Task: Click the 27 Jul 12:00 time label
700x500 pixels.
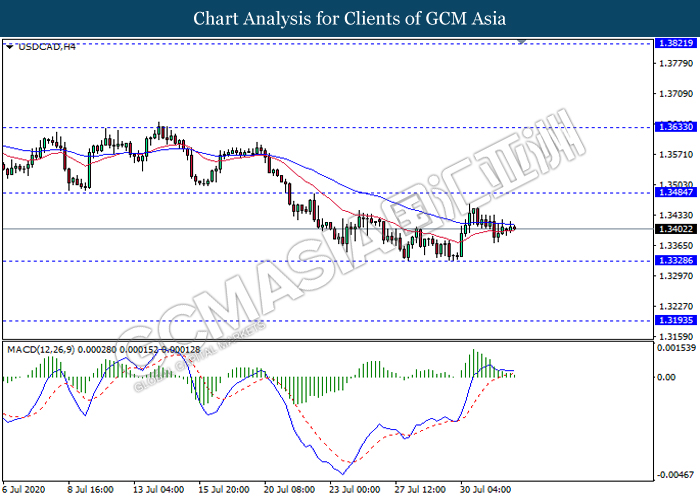Action: coord(420,490)
